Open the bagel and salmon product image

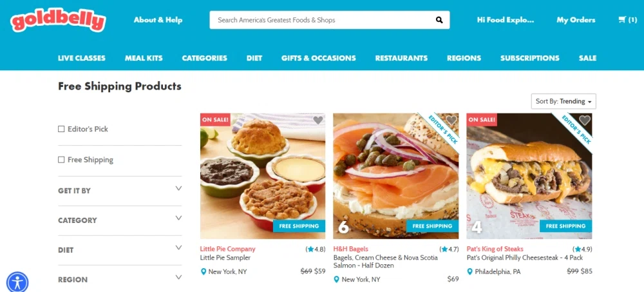coord(395,176)
